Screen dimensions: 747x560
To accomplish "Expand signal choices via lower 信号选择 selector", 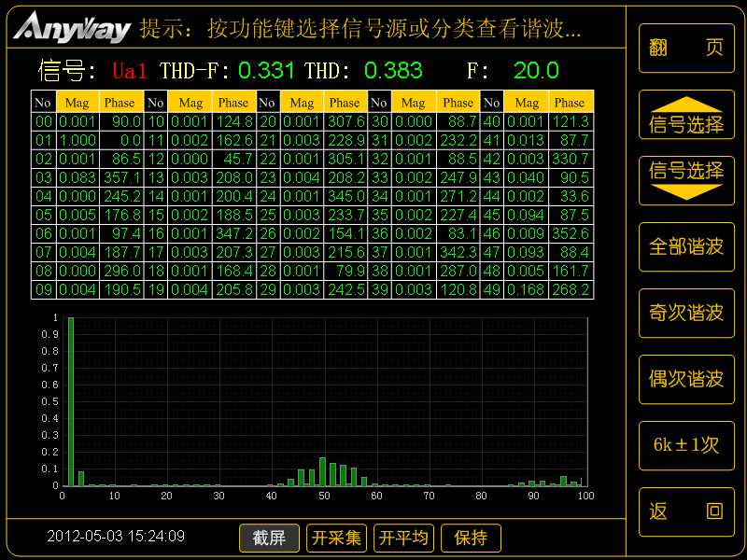I will [x=686, y=178].
